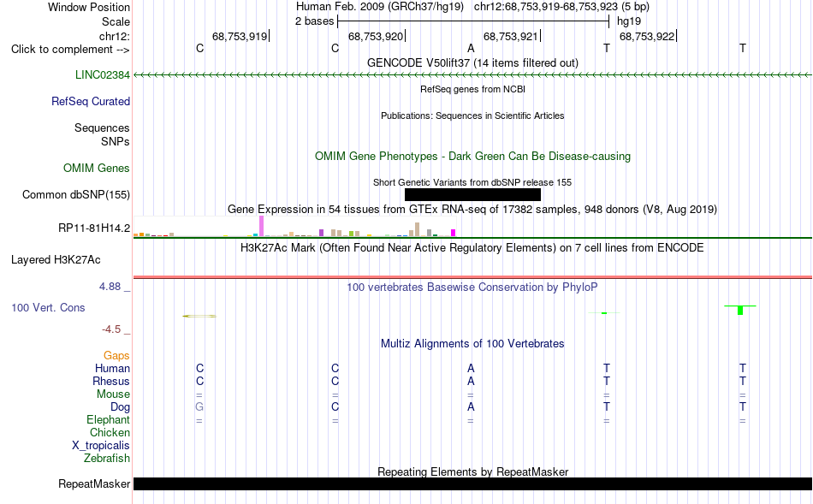This screenshot has width=813, height=504.
Task: Click OMIM Gene Phenotypes title text
Action: (472, 156)
